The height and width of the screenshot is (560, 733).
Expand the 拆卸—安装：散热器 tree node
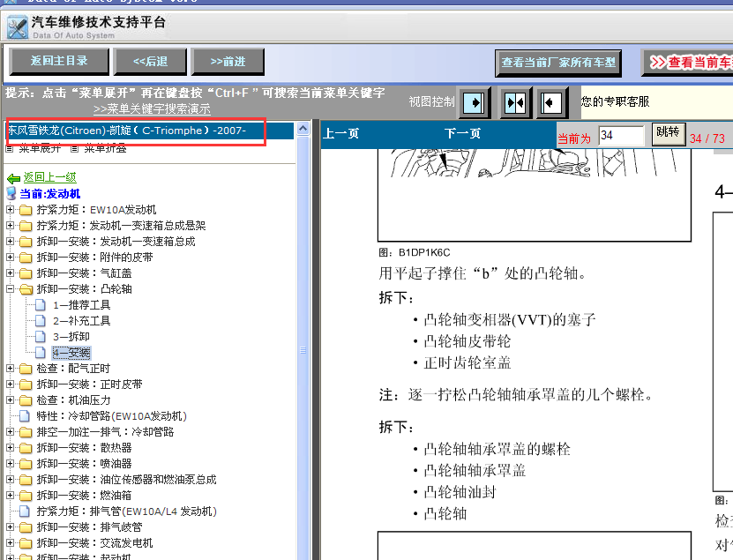click(11, 448)
